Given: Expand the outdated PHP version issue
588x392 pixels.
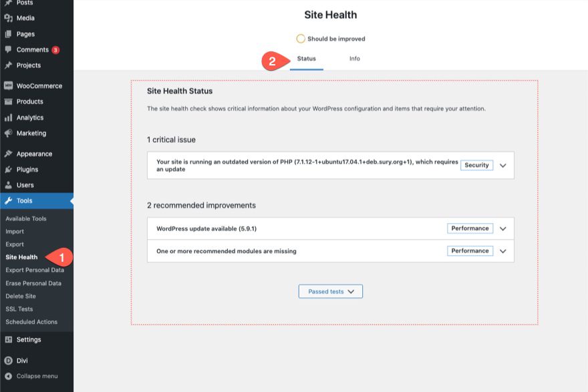Looking at the screenshot, I should click(x=503, y=165).
